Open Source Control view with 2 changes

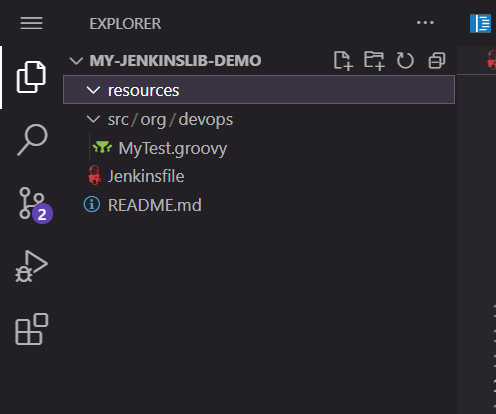(35, 205)
